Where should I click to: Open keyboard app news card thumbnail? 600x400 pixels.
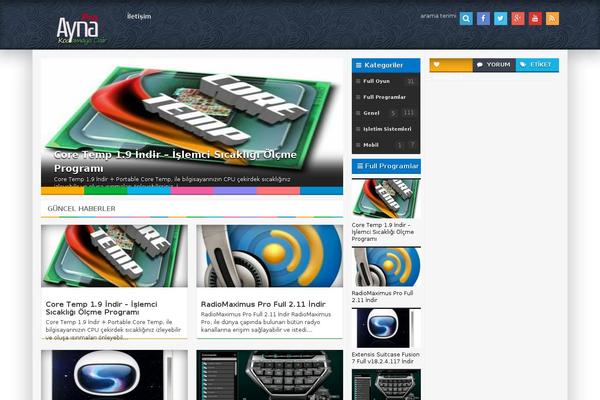pos(270,375)
